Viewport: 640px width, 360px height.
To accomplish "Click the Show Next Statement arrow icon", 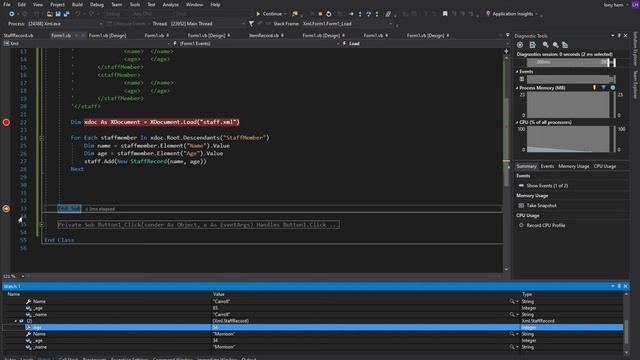I will [351, 14].
